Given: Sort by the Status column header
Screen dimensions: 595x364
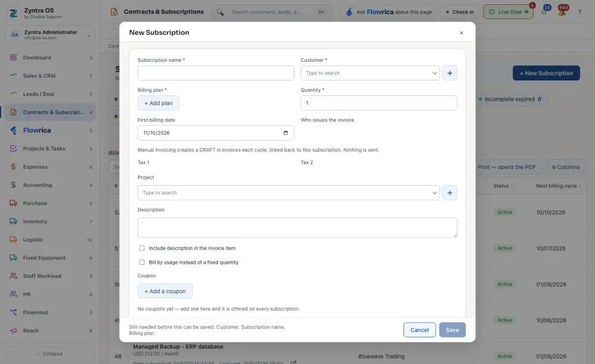Looking at the screenshot, I should [503, 186].
